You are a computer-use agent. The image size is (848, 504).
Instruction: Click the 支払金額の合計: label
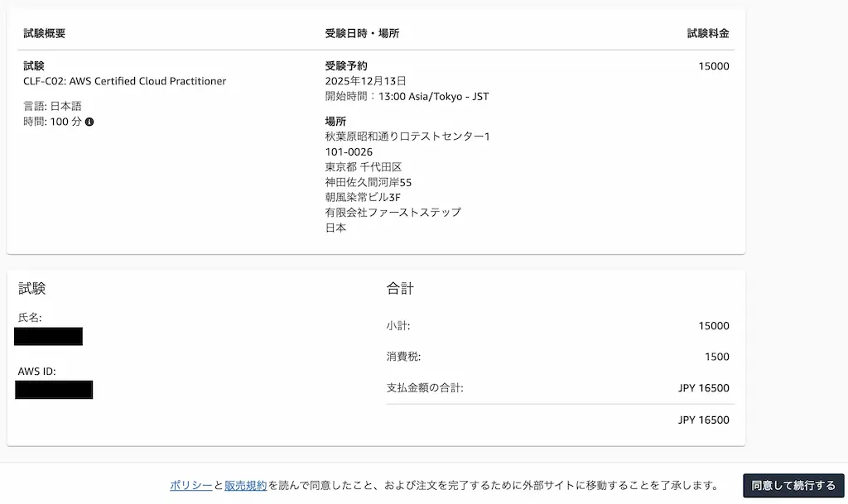[425, 388]
